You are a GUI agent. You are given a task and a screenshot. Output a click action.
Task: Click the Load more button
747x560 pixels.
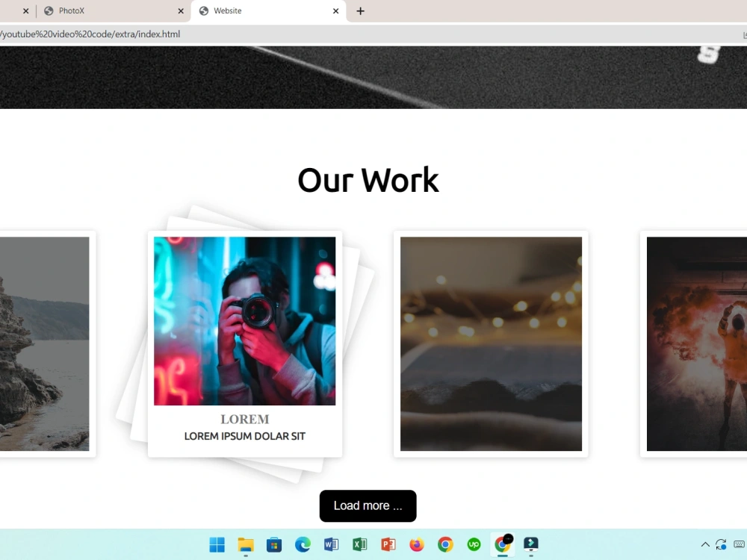pyautogui.click(x=368, y=505)
